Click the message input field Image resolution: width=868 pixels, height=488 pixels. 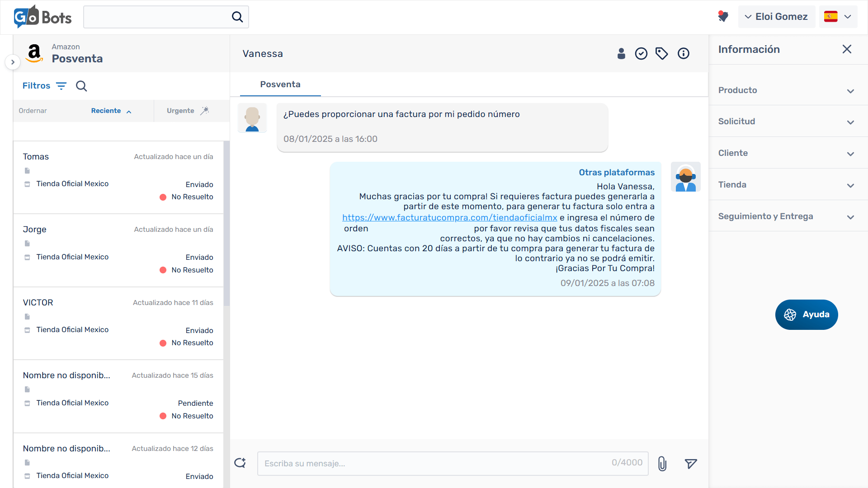pyautogui.click(x=434, y=464)
